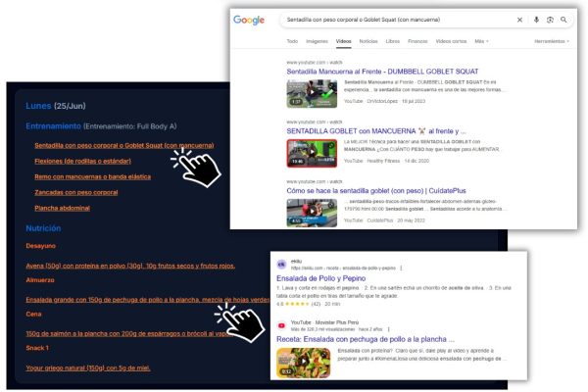Open 'Flexiones (de rodillas o estándar)' exercise link
588x392 pixels.
[x=83, y=162]
